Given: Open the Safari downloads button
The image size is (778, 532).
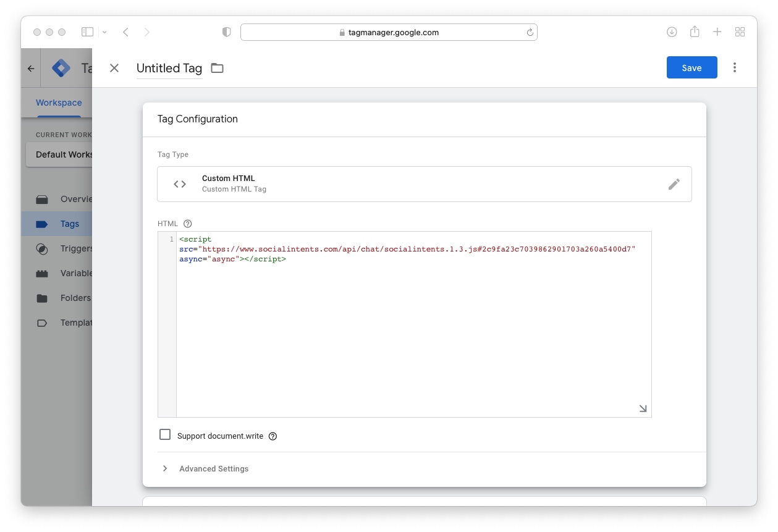Looking at the screenshot, I should tap(672, 32).
